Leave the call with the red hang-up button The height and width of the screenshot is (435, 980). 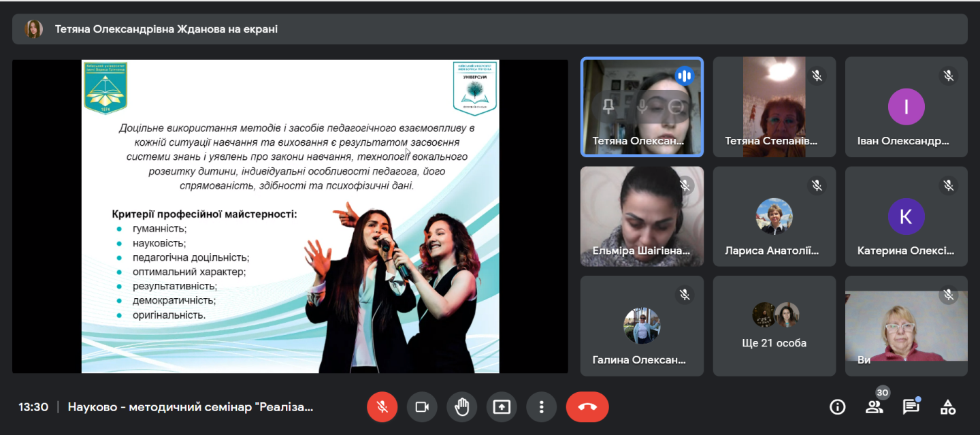click(587, 407)
